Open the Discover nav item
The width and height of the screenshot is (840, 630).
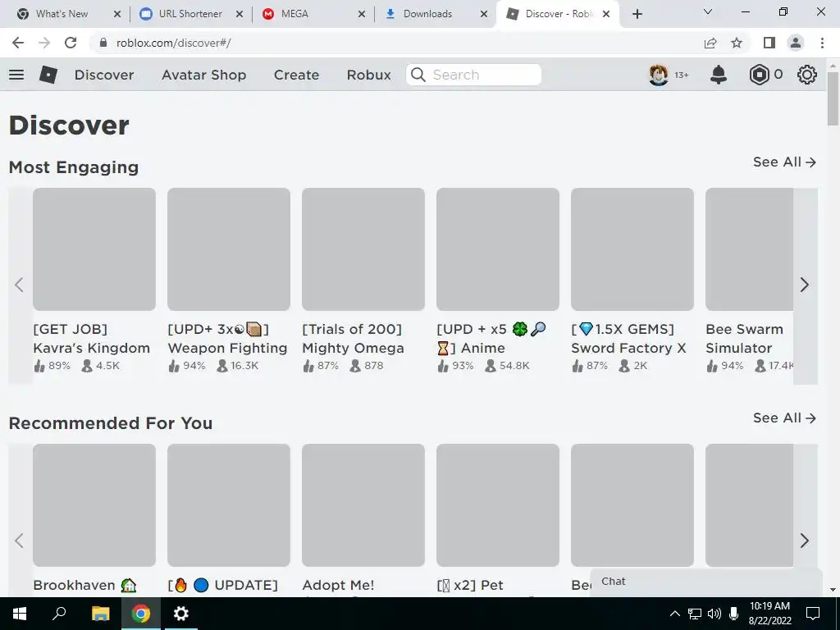104,75
